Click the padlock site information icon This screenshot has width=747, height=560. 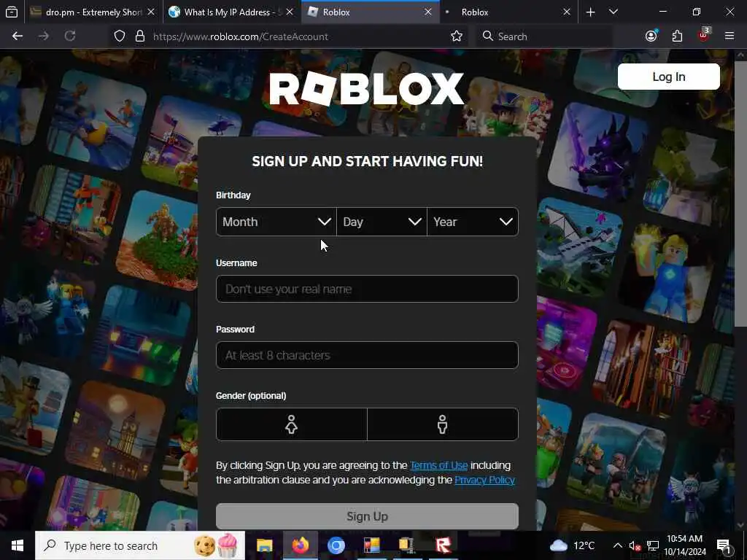pos(140,36)
